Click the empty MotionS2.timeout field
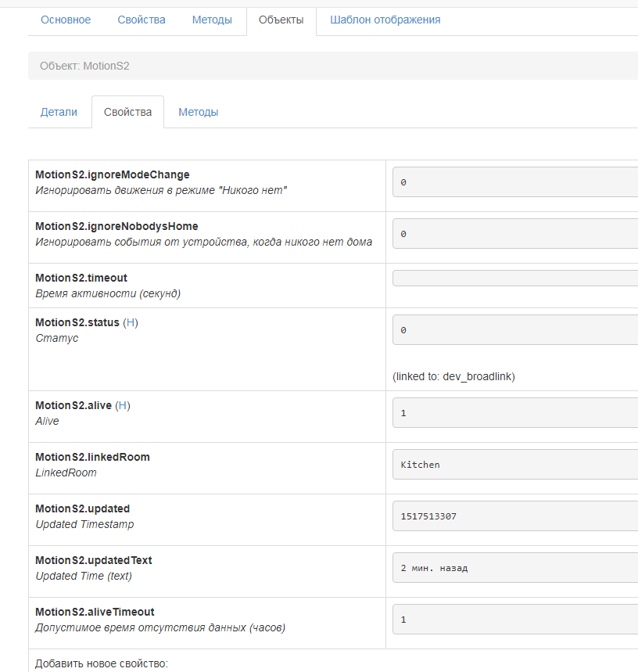The image size is (638, 672). click(x=514, y=279)
